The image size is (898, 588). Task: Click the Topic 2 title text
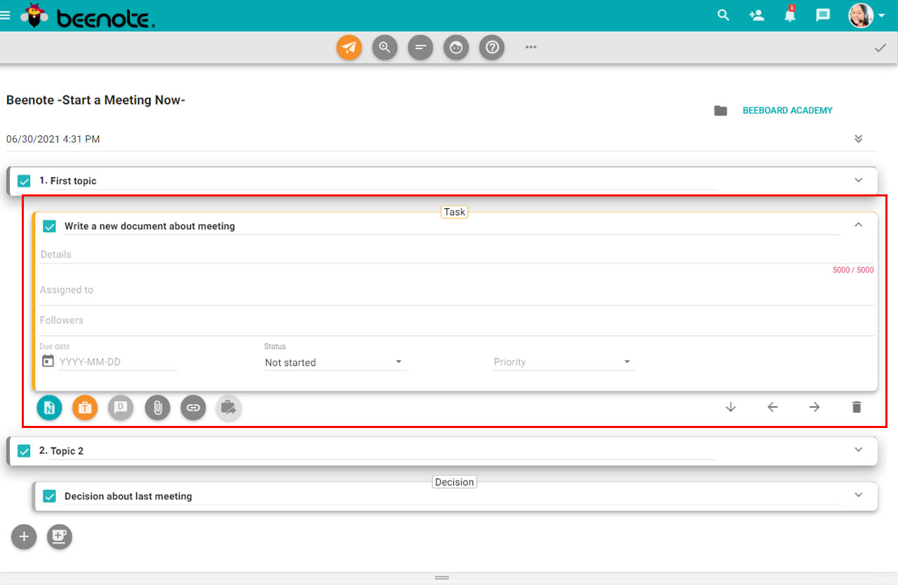click(67, 451)
